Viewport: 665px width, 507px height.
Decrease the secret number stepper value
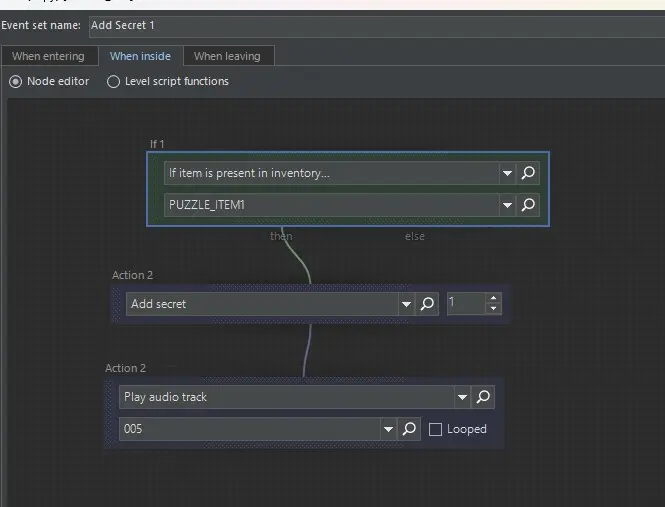point(493,309)
